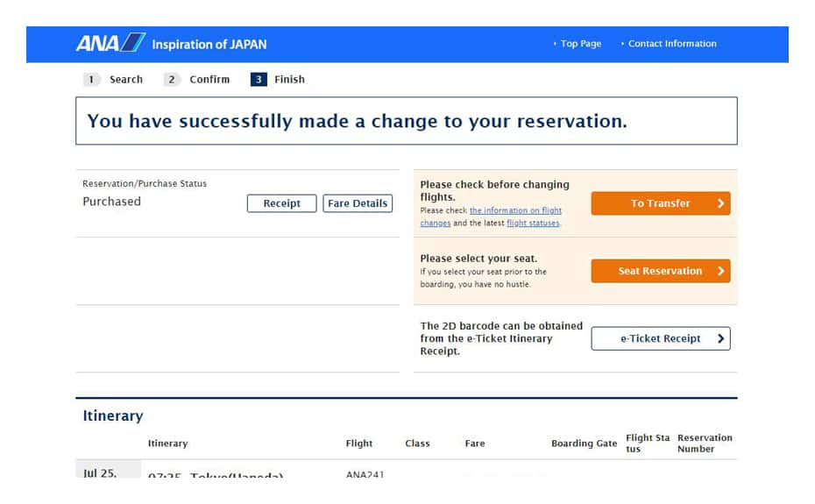Open the Top Page link
Screen dimensions: 815x504
[x=580, y=44]
